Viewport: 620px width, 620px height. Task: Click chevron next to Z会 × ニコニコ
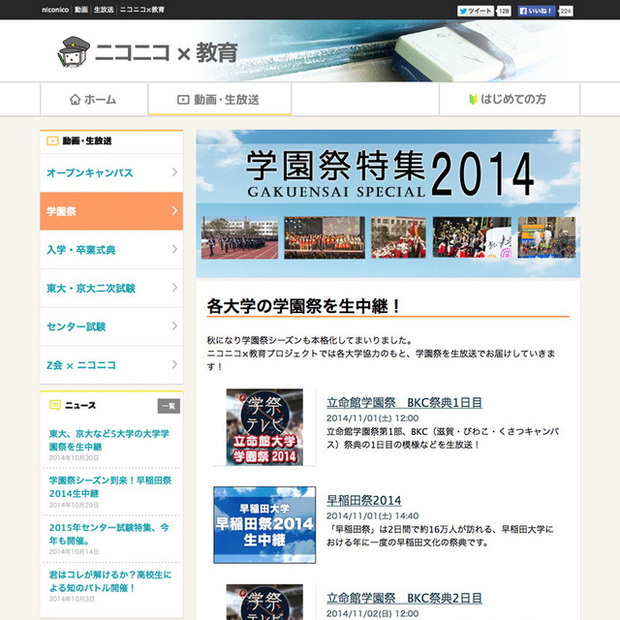174,364
